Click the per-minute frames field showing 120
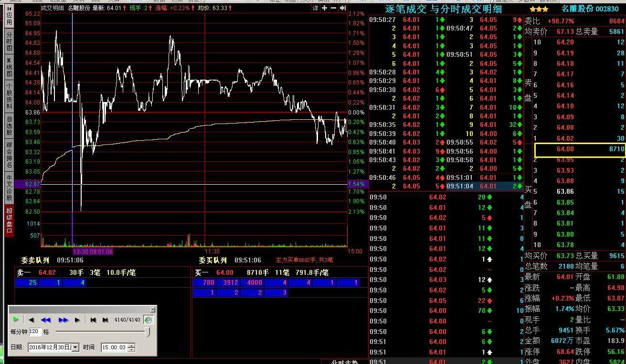The height and width of the screenshot is (364, 626). coord(35,332)
